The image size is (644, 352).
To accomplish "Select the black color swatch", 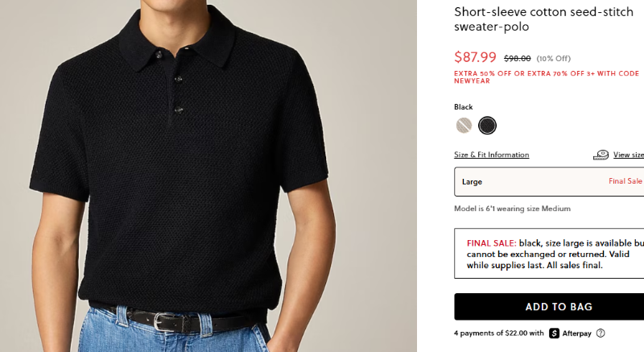I will point(487,126).
